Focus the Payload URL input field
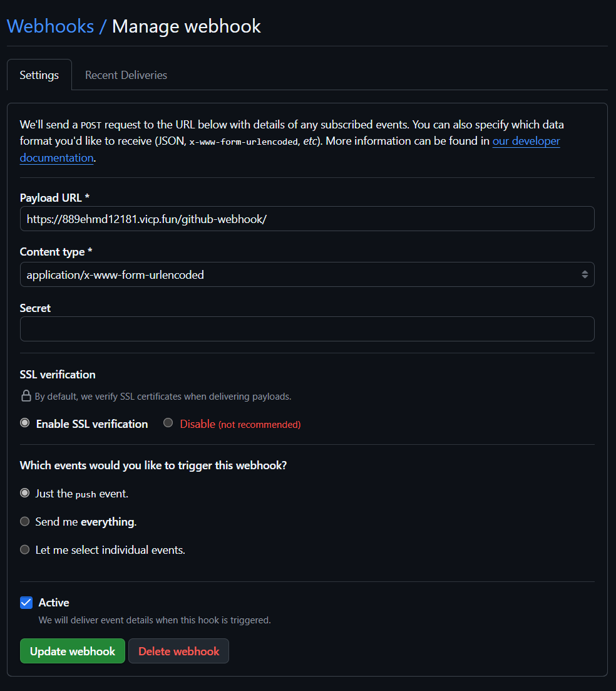This screenshot has height=691, width=616. point(307,219)
